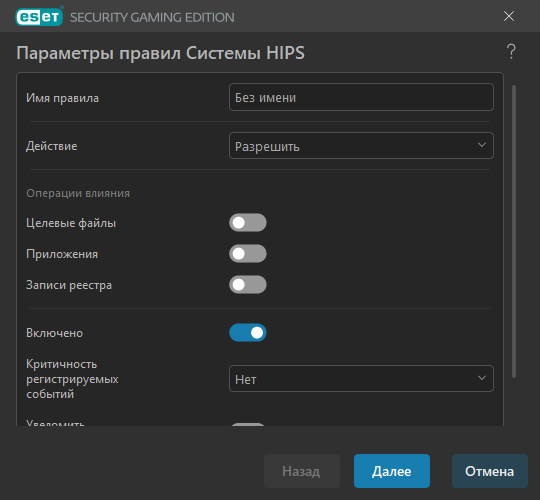Click the ESET logo icon

click(x=39, y=17)
